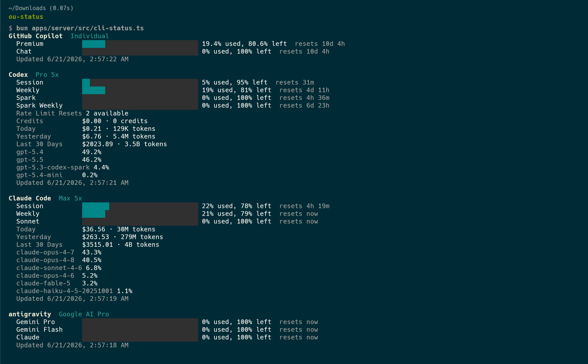Click the GitHub Copilot Premium usage bar
This screenshot has height=364, width=588.
[140, 44]
